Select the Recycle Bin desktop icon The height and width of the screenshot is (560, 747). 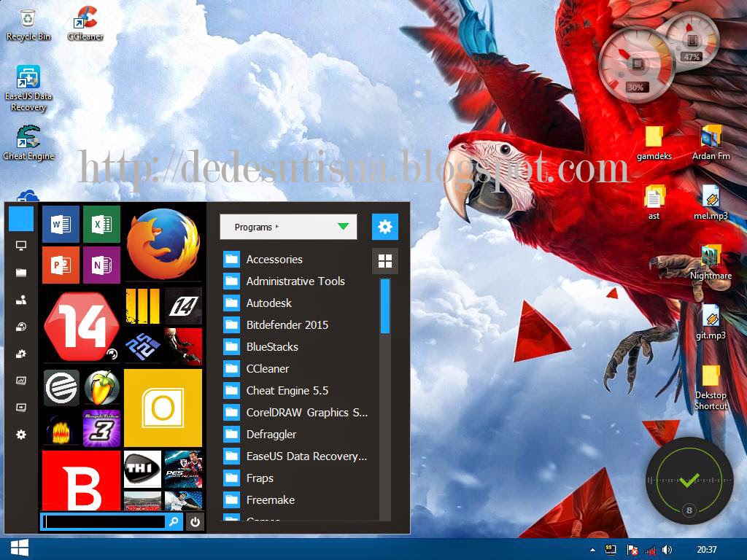pyautogui.click(x=28, y=25)
